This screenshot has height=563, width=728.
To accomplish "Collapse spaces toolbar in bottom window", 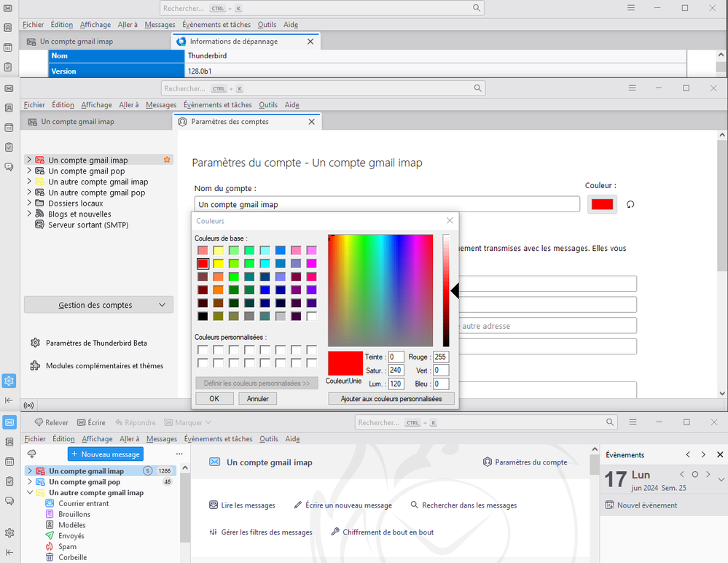I will click(9, 552).
